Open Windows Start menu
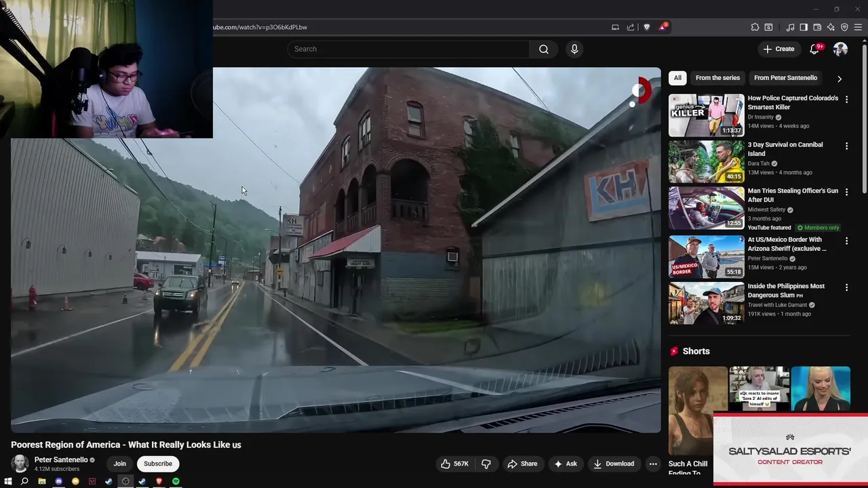Image resolution: width=868 pixels, height=488 pixels. (8, 481)
